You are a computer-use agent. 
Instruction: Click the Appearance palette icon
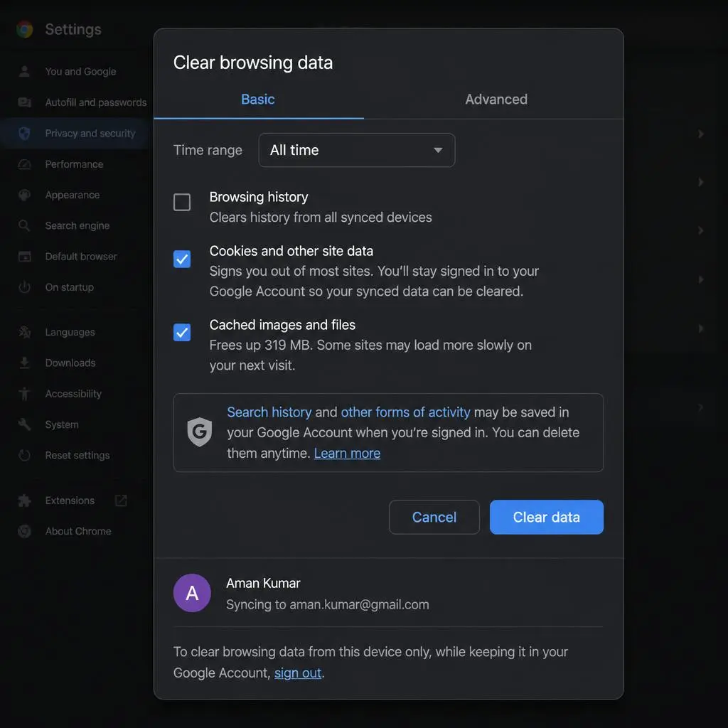point(25,195)
